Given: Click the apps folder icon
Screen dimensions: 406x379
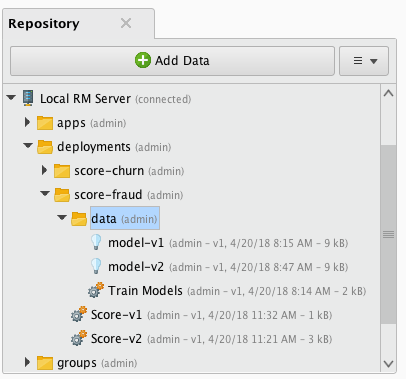Looking at the screenshot, I should coord(45,123).
